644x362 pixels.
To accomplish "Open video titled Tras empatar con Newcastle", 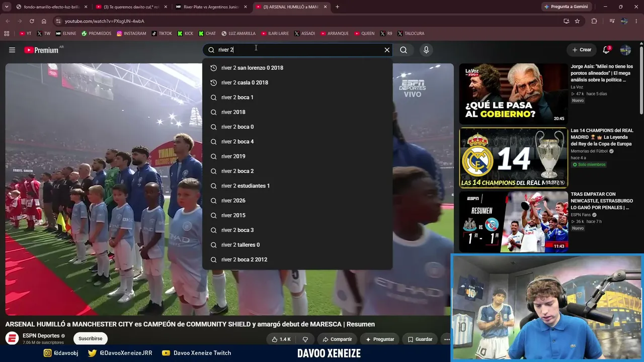I will pos(602,201).
